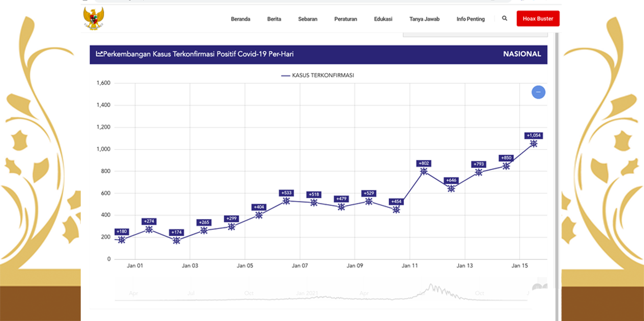Open the search magnifier icon

(505, 19)
